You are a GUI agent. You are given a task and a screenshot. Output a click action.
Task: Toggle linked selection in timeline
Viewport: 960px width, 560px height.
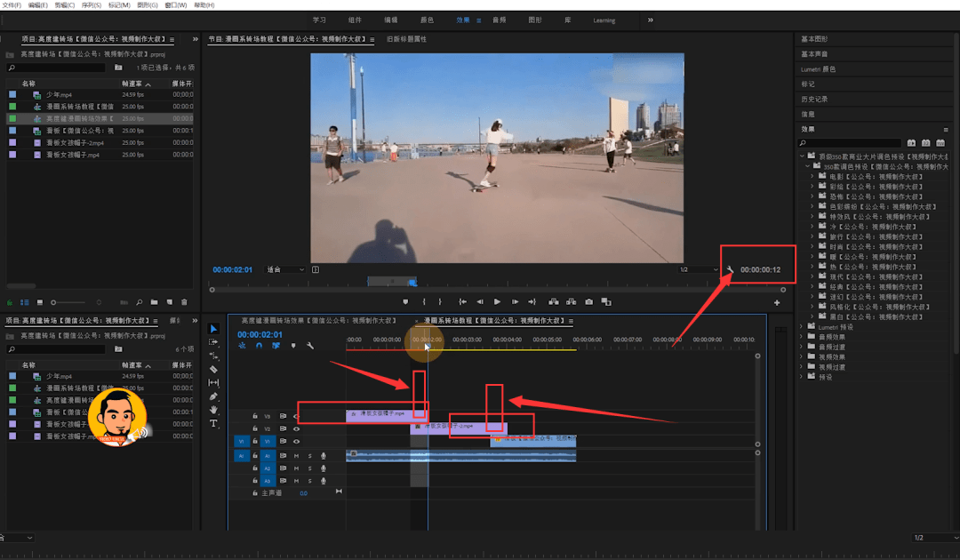pos(276,346)
